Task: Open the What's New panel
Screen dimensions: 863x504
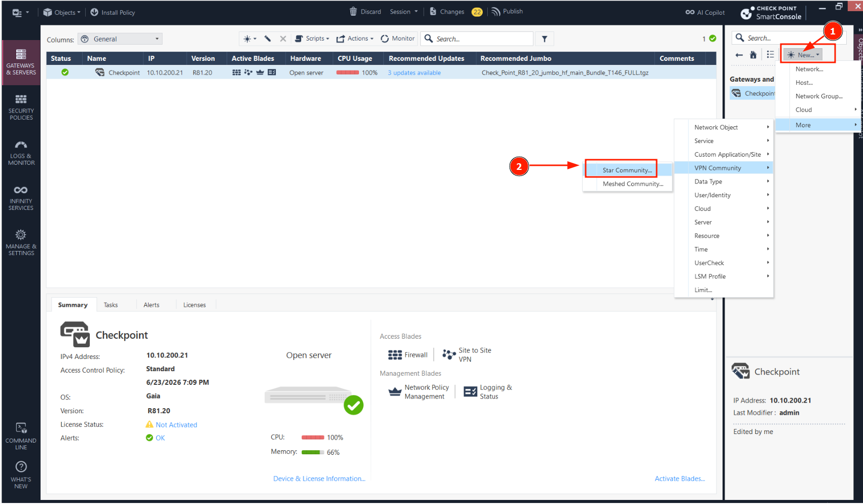Action: tap(21, 475)
